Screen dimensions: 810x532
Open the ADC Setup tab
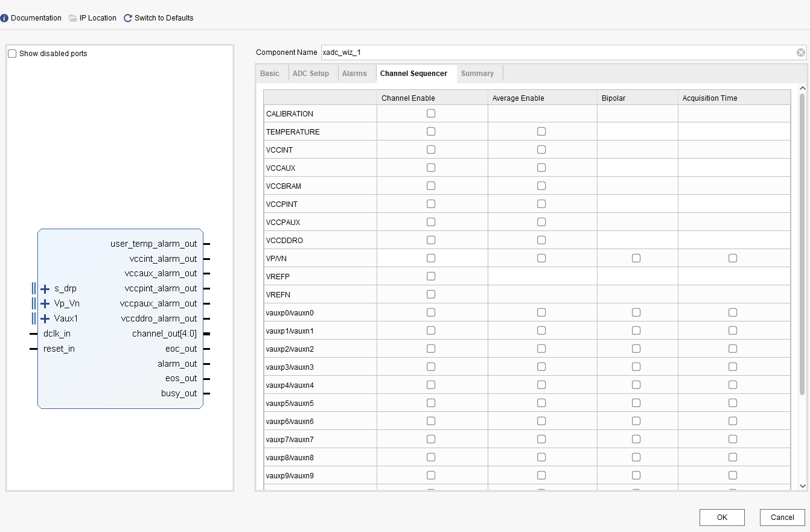tap(311, 74)
